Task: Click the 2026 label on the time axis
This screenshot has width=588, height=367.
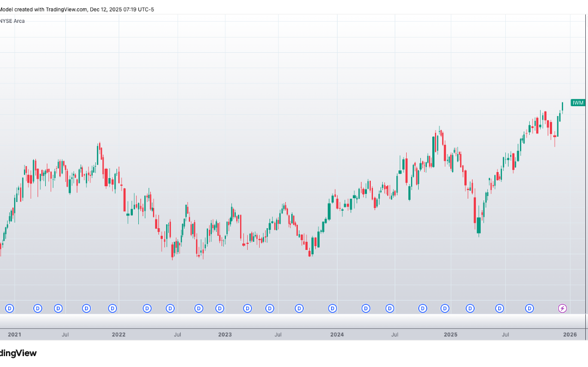Action: pos(571,335)
